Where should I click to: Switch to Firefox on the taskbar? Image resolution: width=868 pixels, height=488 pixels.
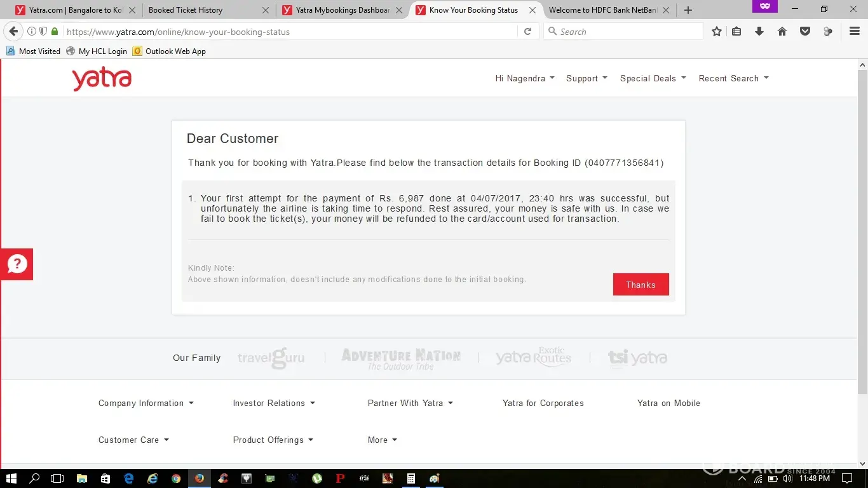tap(200, 478)
